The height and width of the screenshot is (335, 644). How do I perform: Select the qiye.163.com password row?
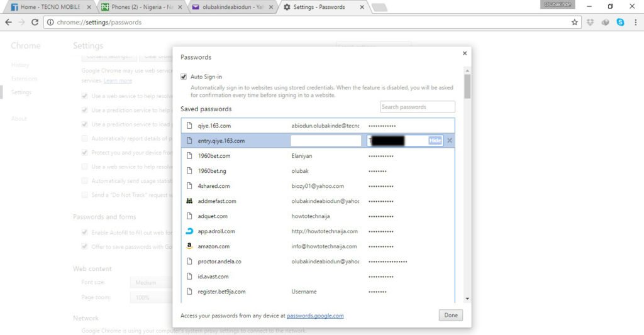point(318,125)
